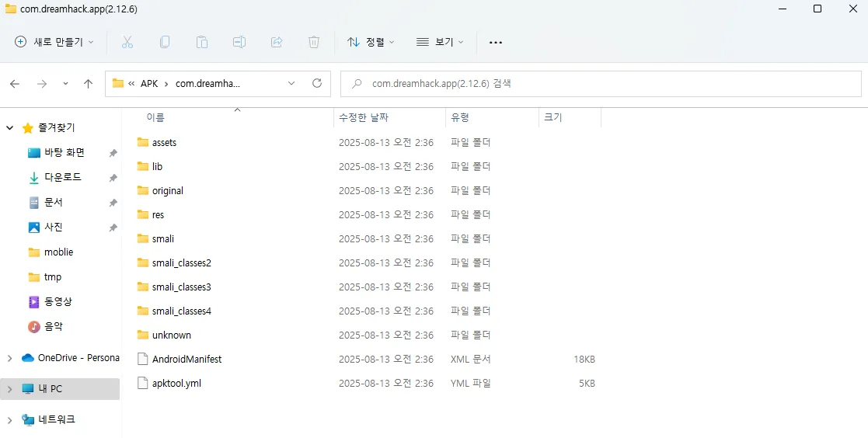
Task: Click the APK breadcrumb segment
Action: (149, 84)
